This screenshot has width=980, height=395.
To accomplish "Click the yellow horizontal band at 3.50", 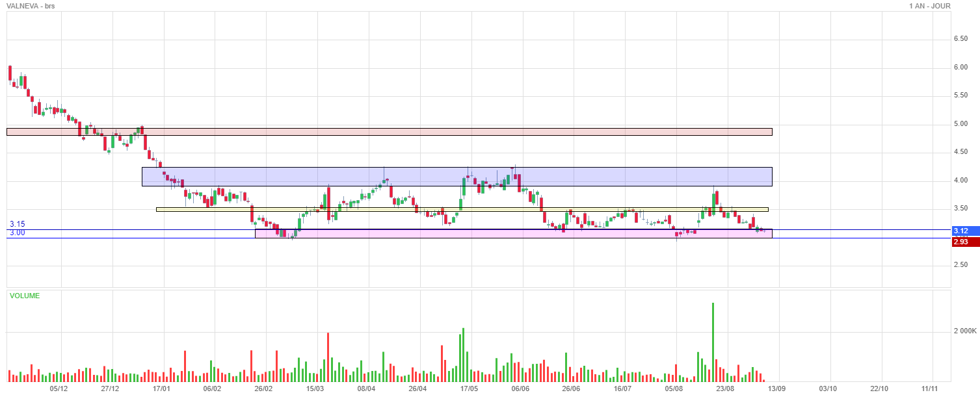I will [462, 209].
